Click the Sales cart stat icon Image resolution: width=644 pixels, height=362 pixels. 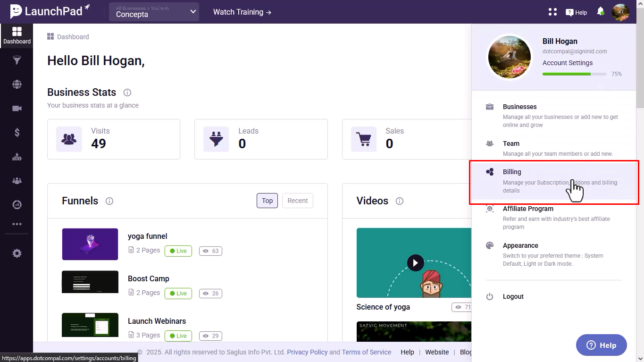pyautogui.click(x=364, y=139)
